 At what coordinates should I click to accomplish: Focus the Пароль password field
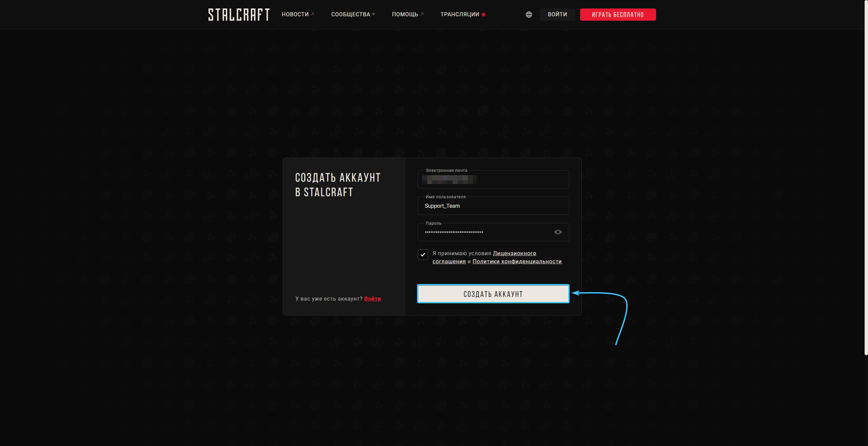pyautogui.click(x=493, y=232)
